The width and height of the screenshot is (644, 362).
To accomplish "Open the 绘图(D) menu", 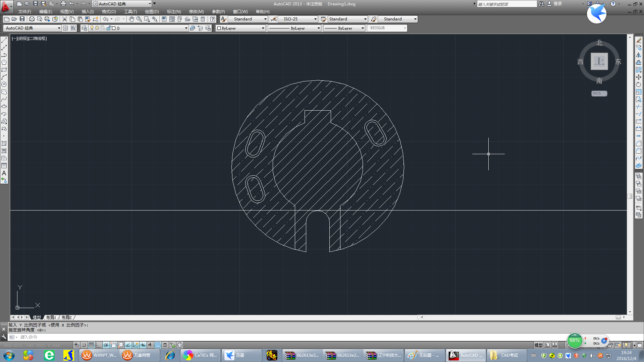I will 152,11.
